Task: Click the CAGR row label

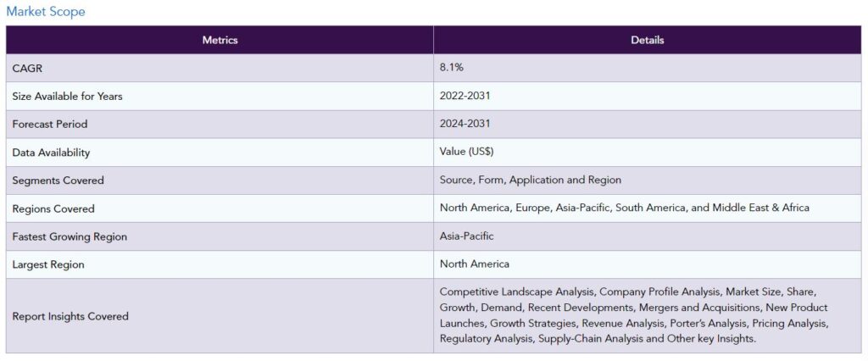Action: pyautogui.click(x=27, y=68)
